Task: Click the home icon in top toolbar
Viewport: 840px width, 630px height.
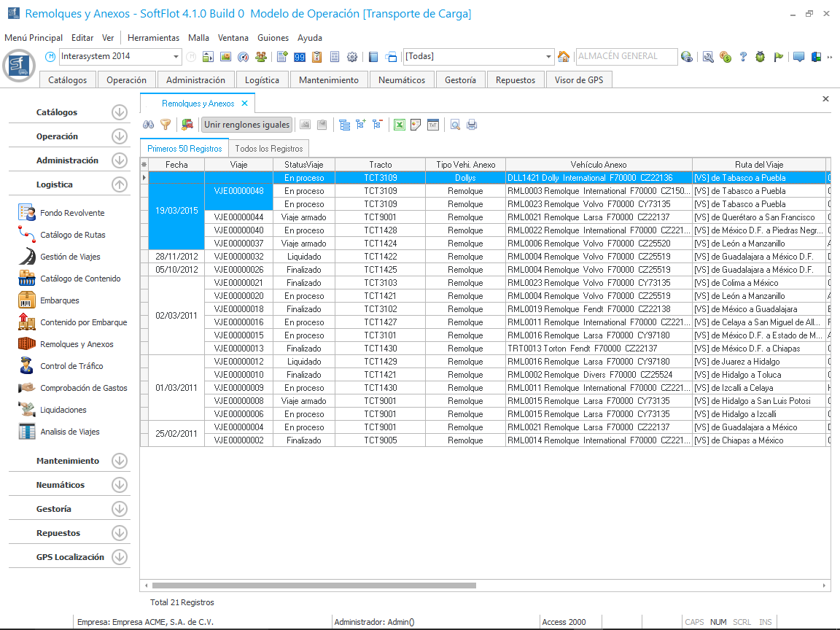Action: coord(564,57)
